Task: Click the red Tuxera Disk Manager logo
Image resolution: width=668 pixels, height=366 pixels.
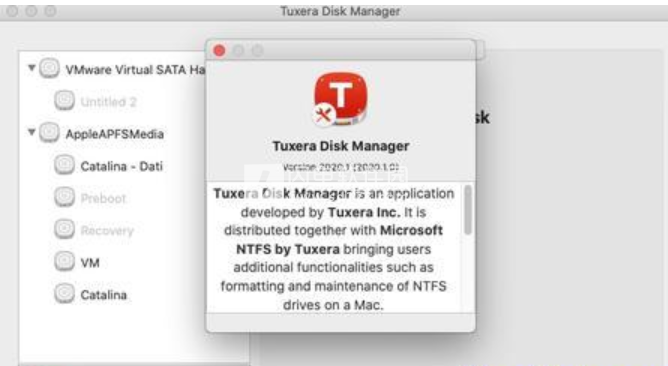Action: click(340, 99)
